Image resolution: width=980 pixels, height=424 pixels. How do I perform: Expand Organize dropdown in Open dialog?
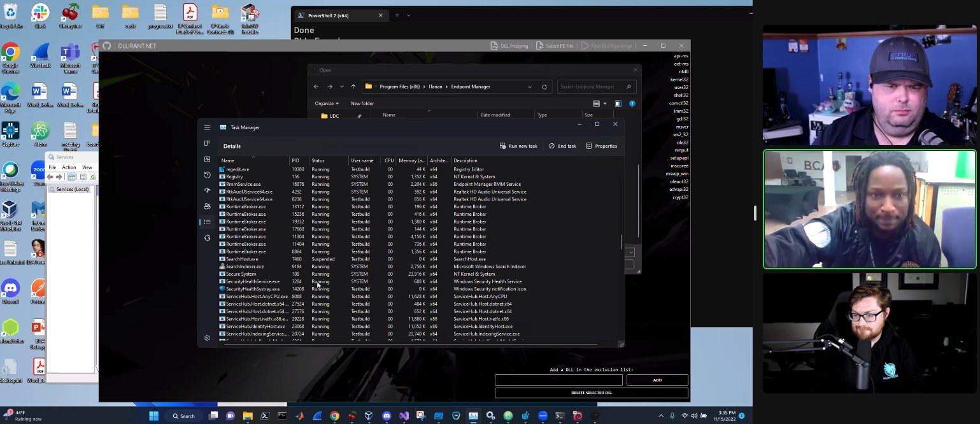327,103
